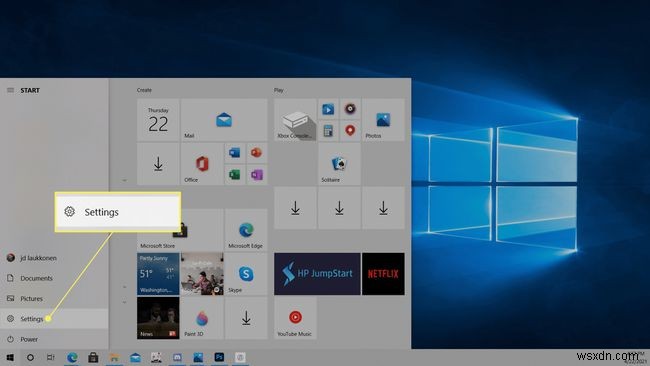Click the Windows Start button on taskbar
The height and width of the screenshot is (366, 650).
[10, 357]
